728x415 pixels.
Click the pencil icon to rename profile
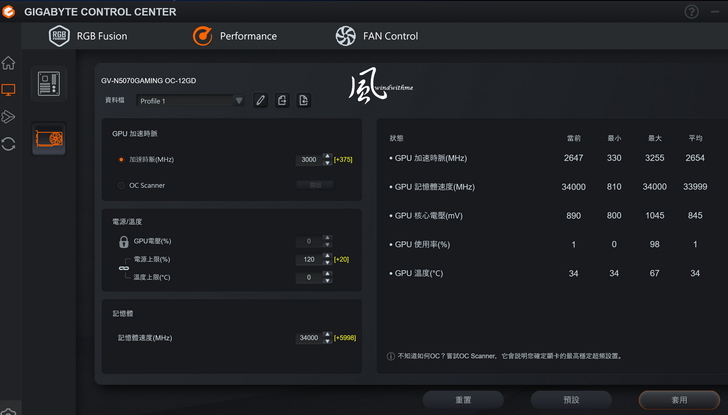tap(260, 100)
